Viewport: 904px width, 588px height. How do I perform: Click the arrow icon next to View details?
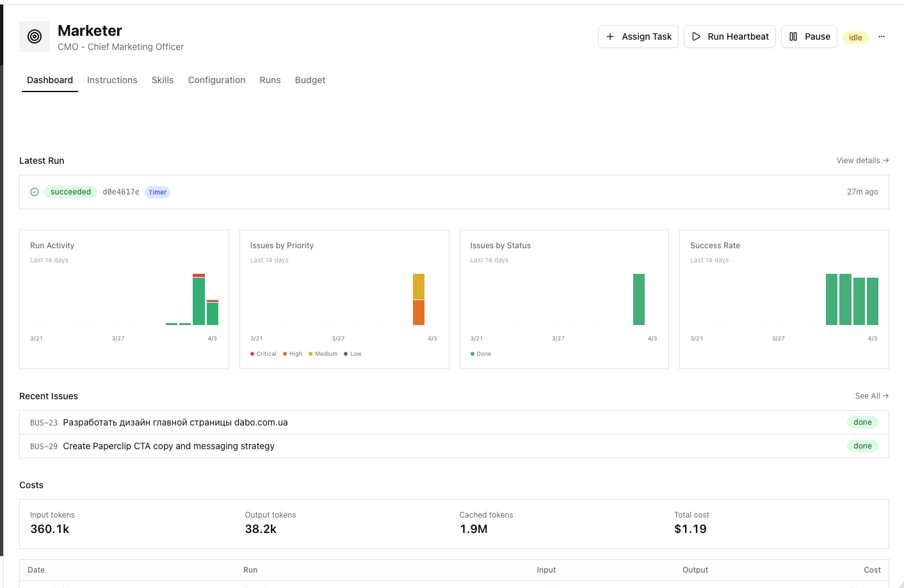[885, 160]
